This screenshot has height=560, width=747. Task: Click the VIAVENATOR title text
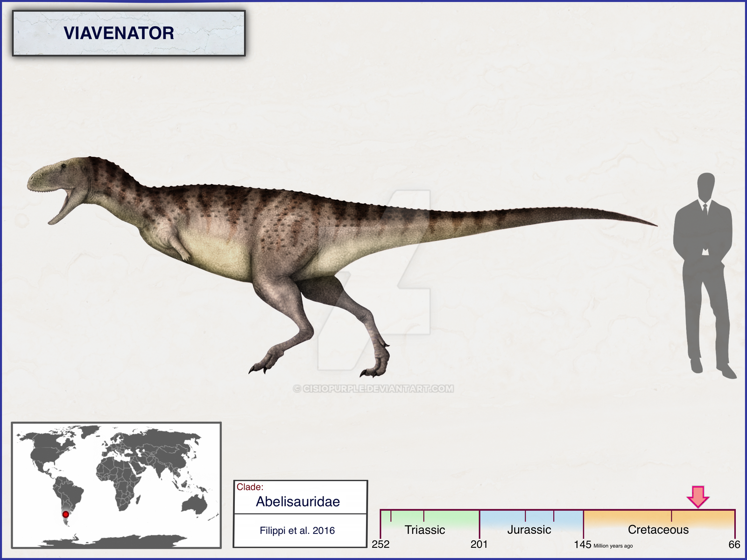(119, 33)
